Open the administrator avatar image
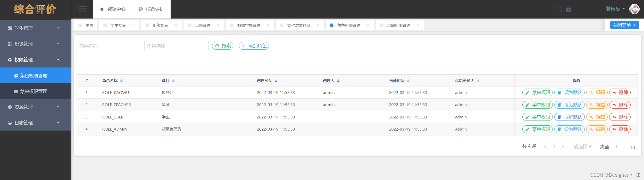 tap(634, 9)
